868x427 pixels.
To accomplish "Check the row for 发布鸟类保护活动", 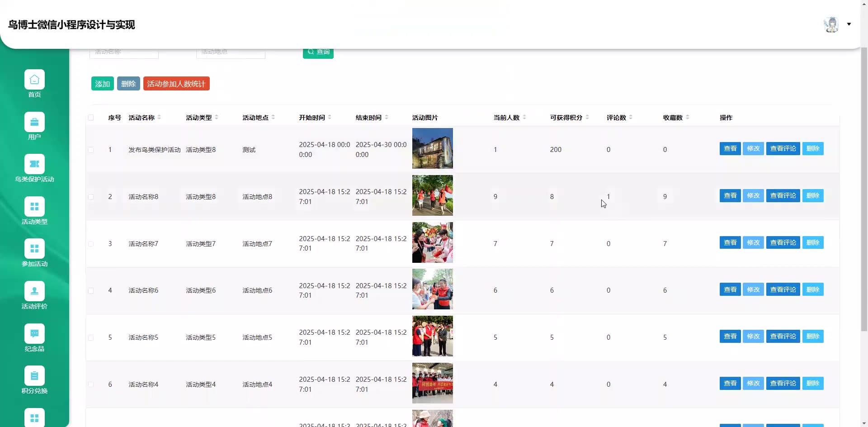I will (x=91, y=150).
